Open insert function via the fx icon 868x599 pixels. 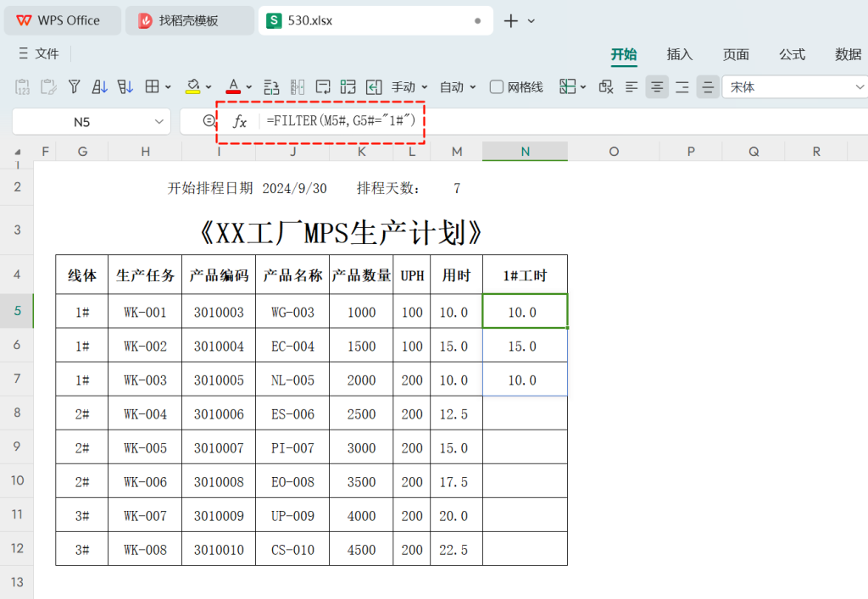pyautogui.click(x=239, y=121)
